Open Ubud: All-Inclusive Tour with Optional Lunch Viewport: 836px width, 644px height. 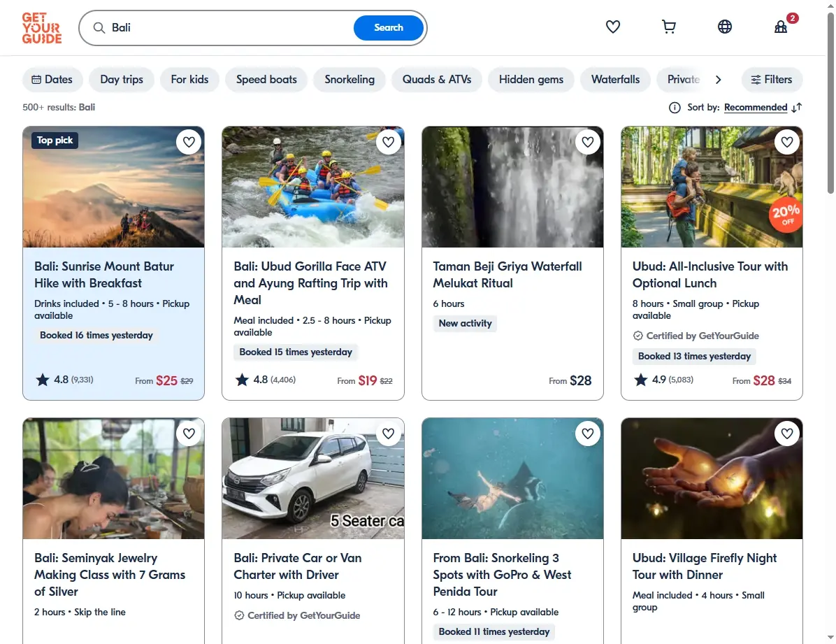[710, 275]
